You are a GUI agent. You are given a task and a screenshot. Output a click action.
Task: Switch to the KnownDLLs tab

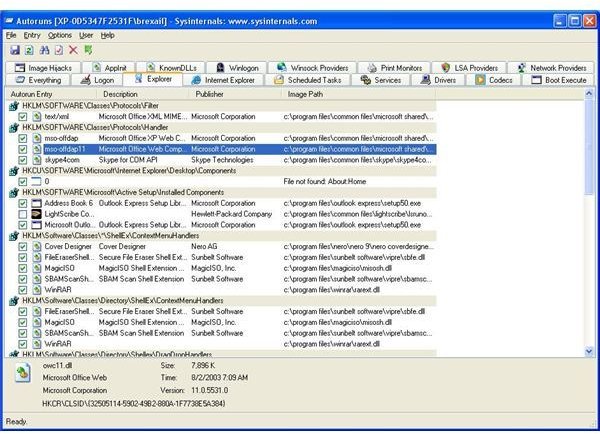click(171, 68)
